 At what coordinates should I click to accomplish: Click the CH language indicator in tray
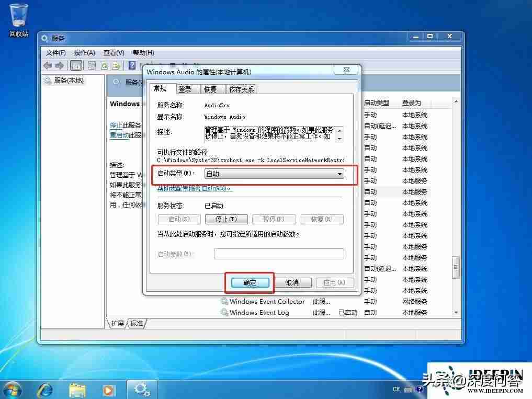click(x=397, y=389)
